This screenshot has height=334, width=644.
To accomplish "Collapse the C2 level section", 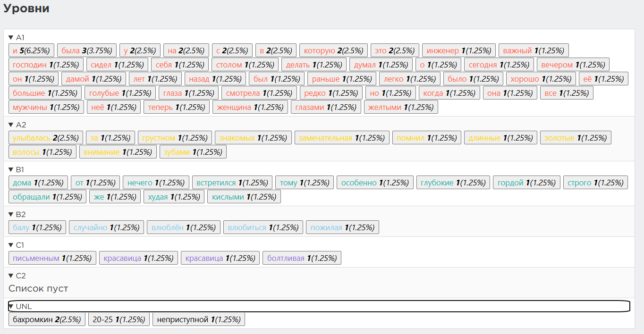I will coord(17,276).
